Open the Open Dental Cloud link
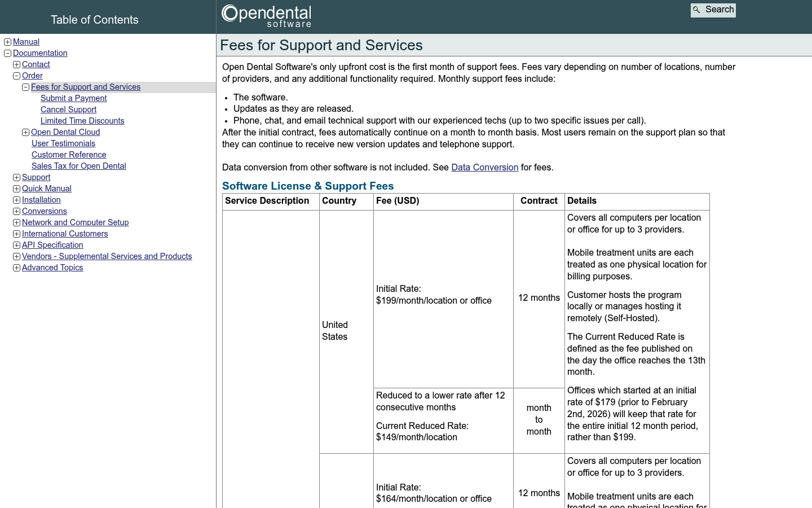The image size is (812, 508). 65,132
